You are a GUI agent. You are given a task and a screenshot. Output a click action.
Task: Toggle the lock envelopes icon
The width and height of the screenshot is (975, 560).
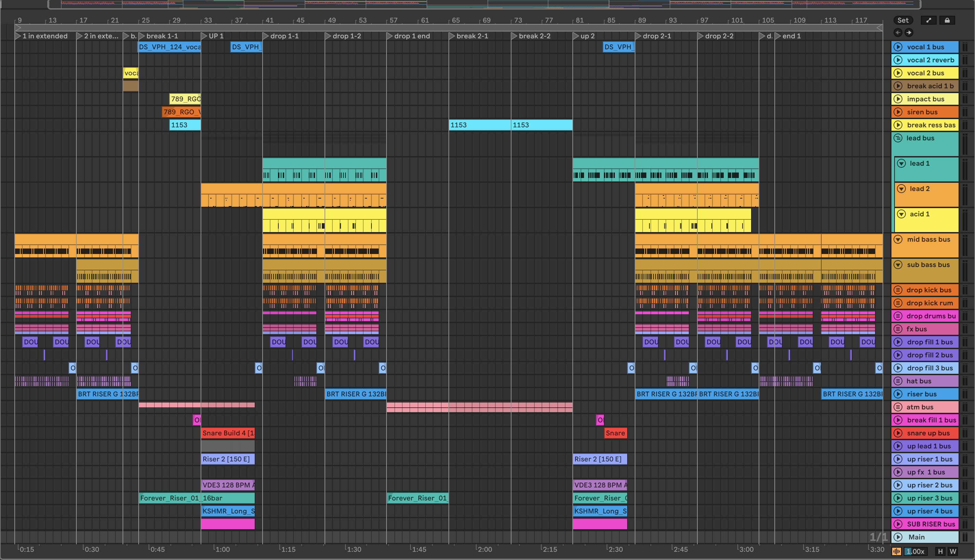coord(947,21)
